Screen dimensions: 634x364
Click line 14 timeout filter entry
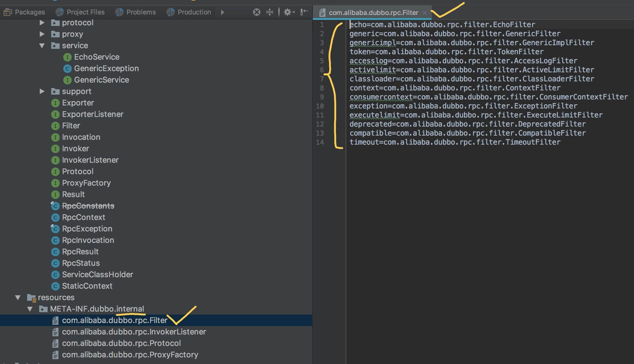click(x=454, y=142)
